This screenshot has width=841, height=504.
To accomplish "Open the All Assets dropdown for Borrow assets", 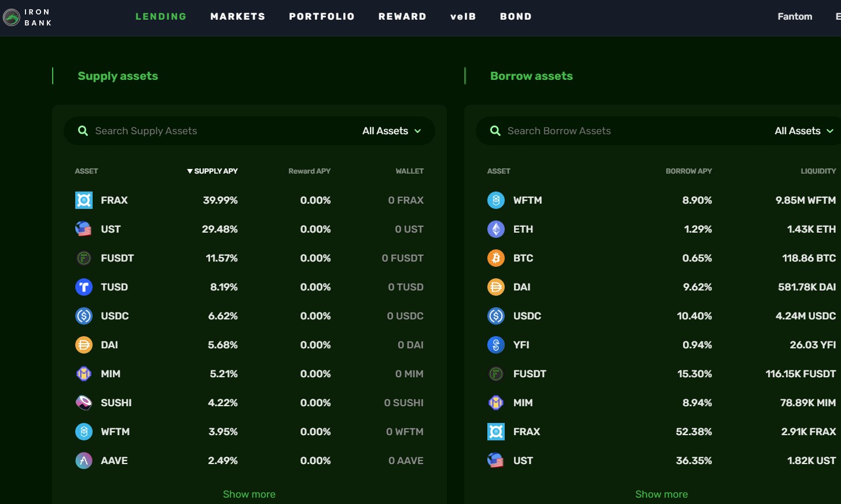I will click(x=805, y=131).
